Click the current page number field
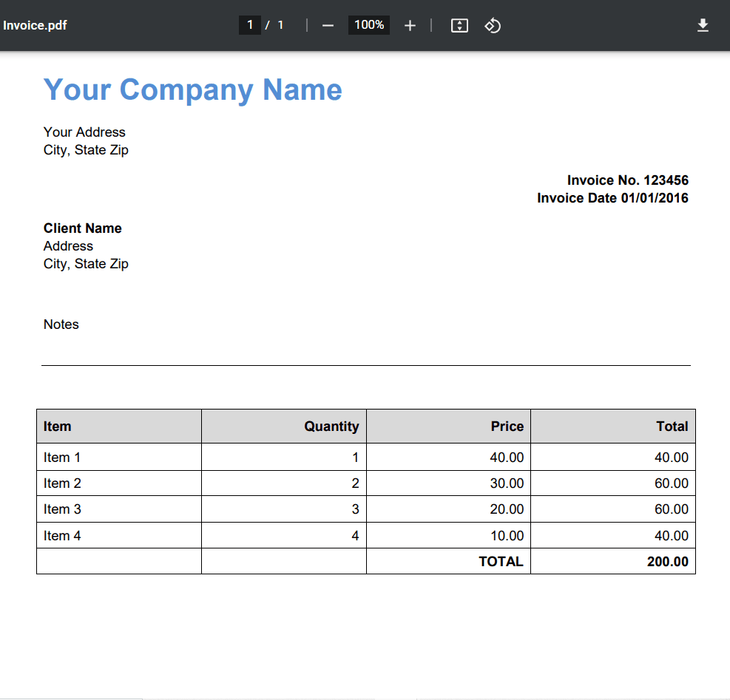 coord(250,25)
